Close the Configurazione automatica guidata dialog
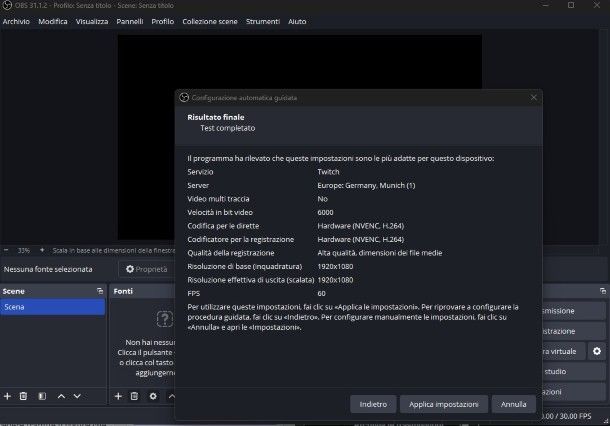The width and height of the screenshot is (610, 426). point(533,98)
